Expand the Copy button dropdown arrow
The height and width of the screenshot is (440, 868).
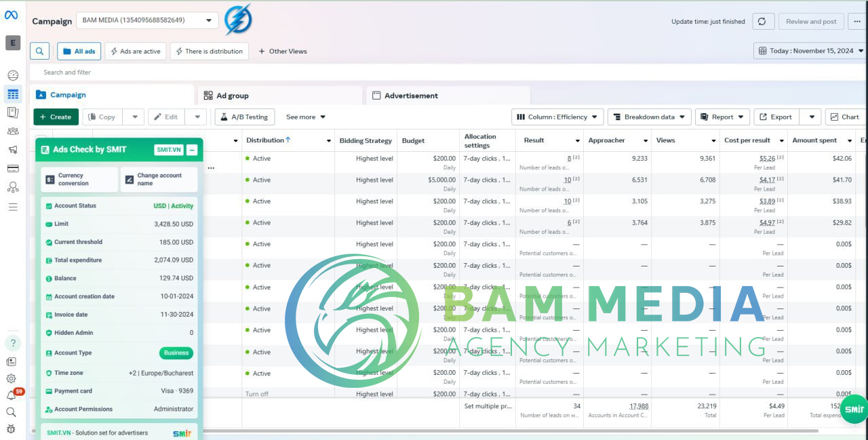coord(134,117)
